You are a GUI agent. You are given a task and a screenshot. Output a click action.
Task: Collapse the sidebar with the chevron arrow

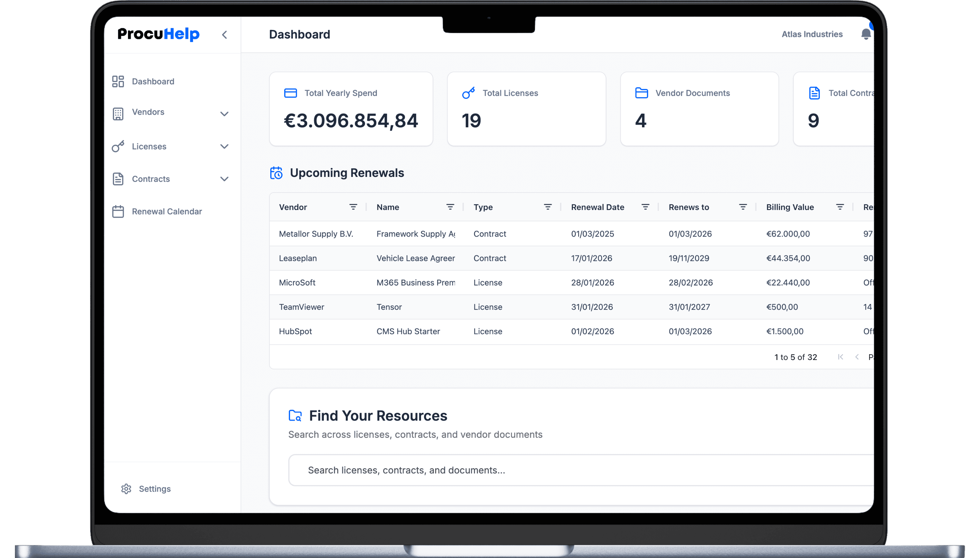tap(225, 35)
